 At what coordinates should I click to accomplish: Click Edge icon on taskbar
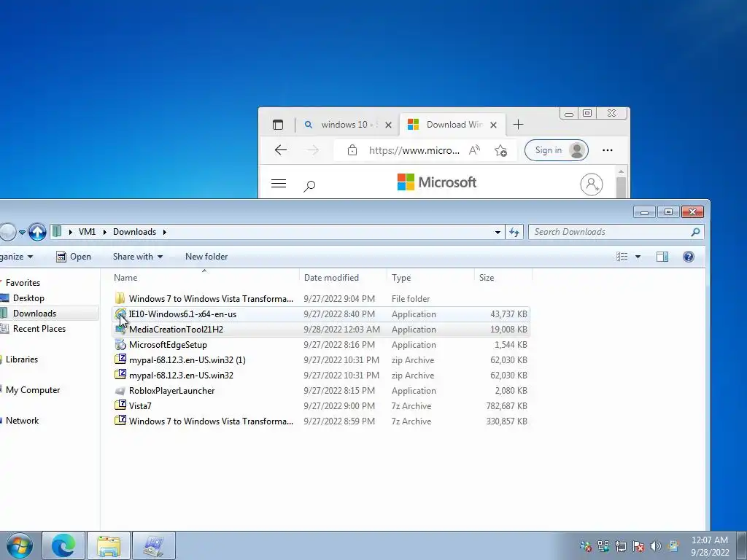point(63,545)
